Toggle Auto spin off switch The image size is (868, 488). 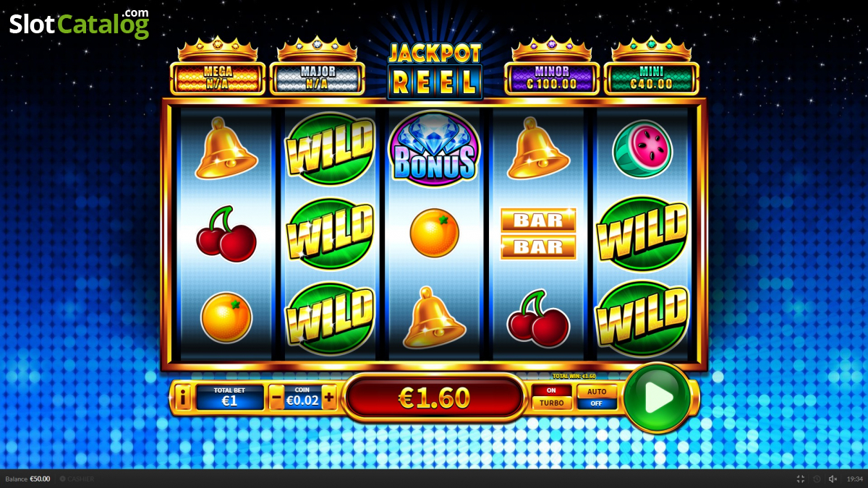597,397
